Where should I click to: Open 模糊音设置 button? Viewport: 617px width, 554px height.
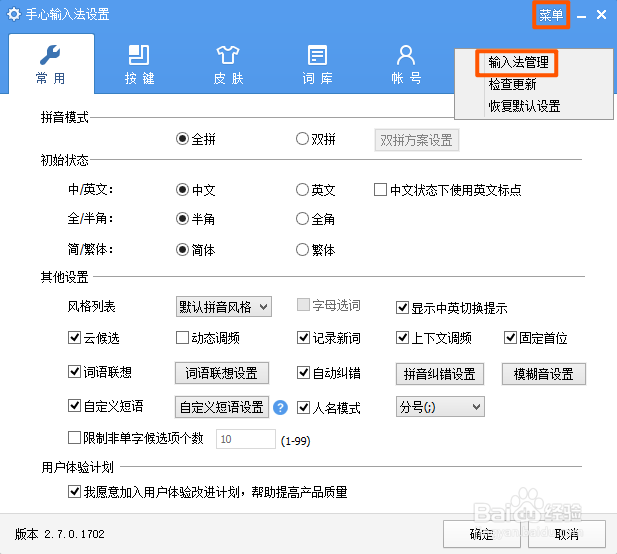pos(543,374)
